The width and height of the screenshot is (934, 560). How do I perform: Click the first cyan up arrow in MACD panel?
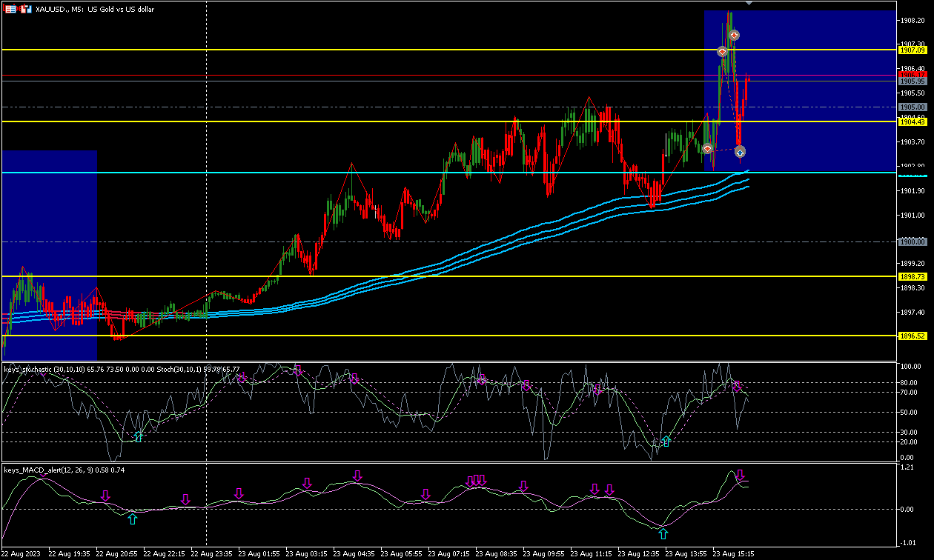click(132, 519)
